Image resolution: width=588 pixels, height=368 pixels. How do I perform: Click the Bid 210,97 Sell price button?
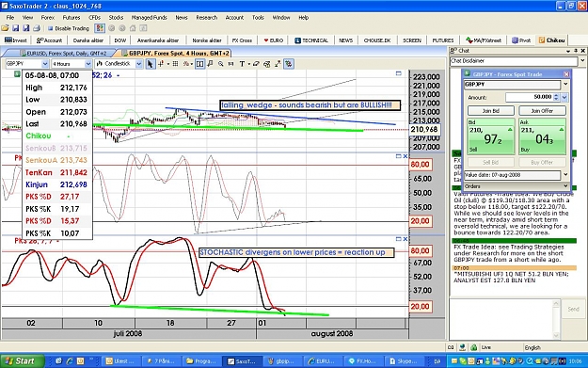pos(491,136)
